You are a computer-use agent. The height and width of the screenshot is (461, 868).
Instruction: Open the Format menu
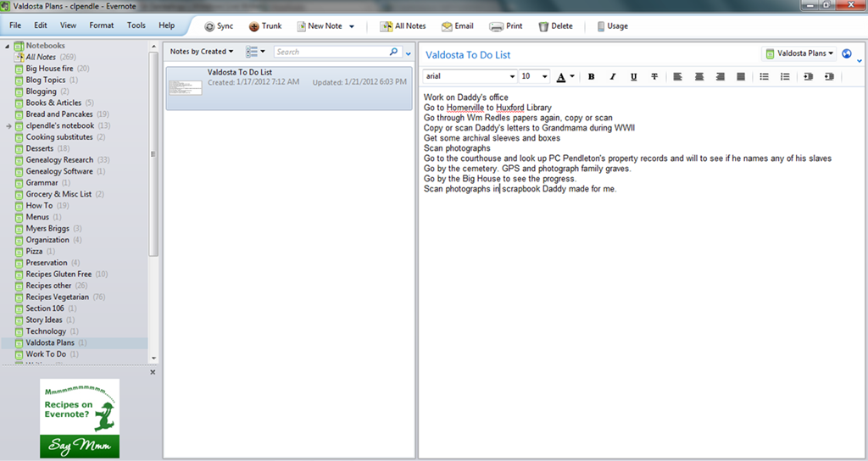point(102,25)
